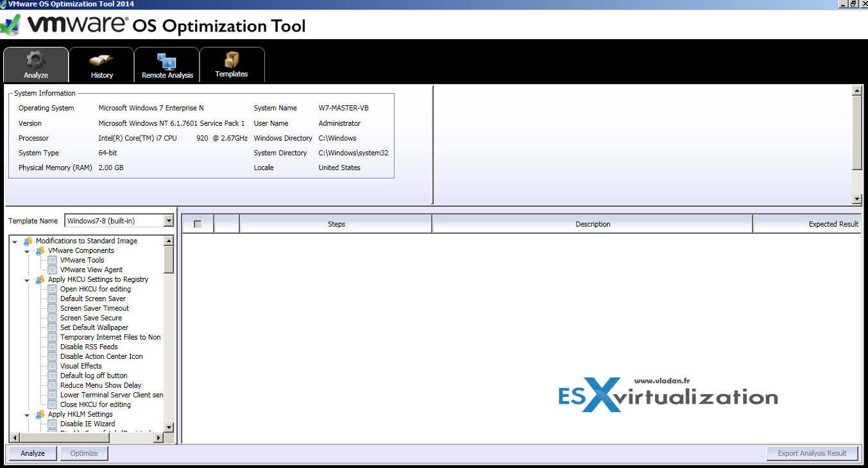Click the upper-right pane scroll-up arrow

[857, 91]
